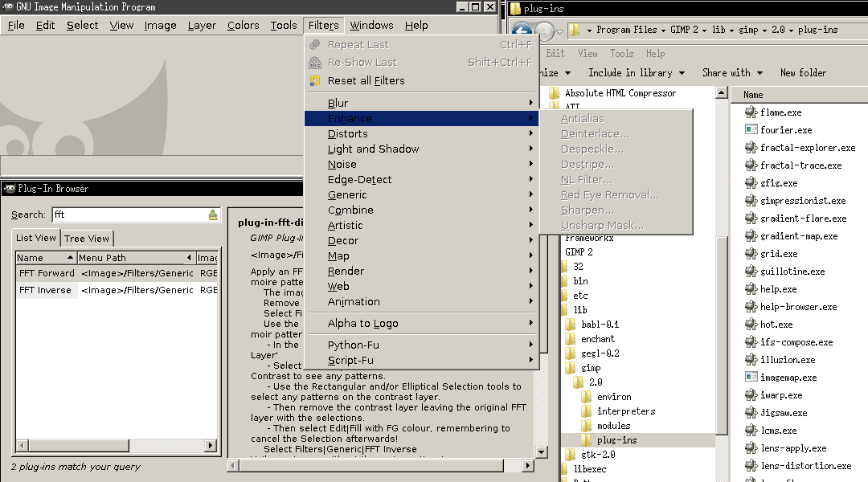Click the Re-Show Last filter icon
Viewport: 868px width, 482px height.
point(315,63)
